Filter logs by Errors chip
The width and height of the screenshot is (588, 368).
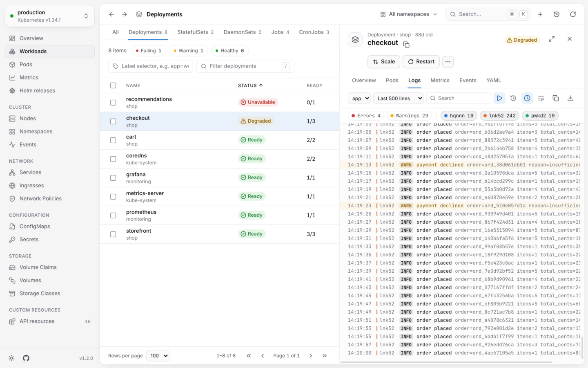366,116
